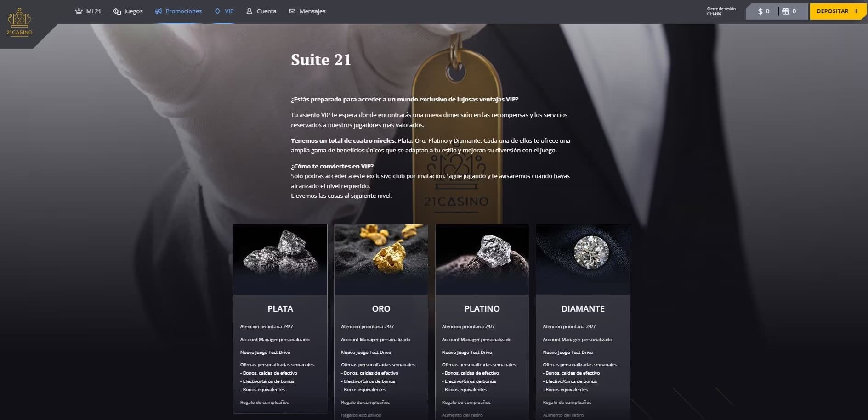Image resolution: width=868 pixels, height=420 pixels.
Task: Select the Diamante diamond image
Action: [583, 259]
